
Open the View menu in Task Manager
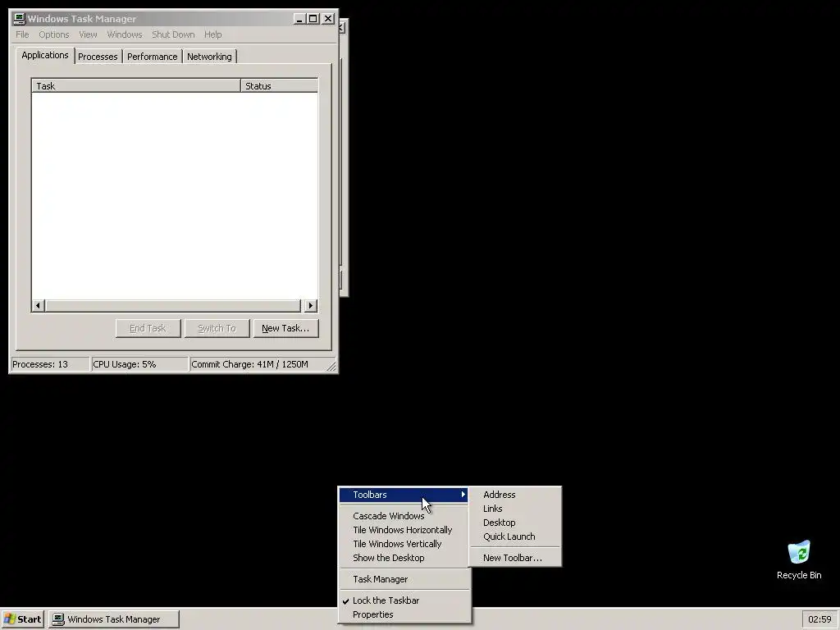[x=88, y=34]
